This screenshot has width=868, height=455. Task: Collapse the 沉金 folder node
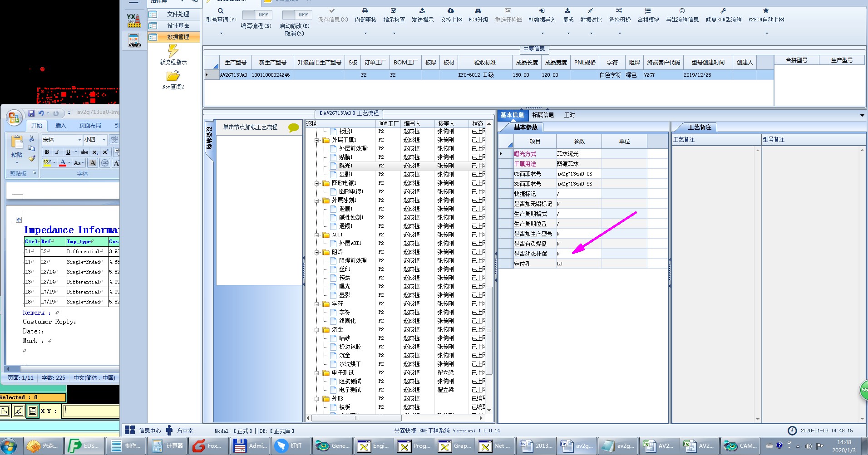[x=317, y=330]
